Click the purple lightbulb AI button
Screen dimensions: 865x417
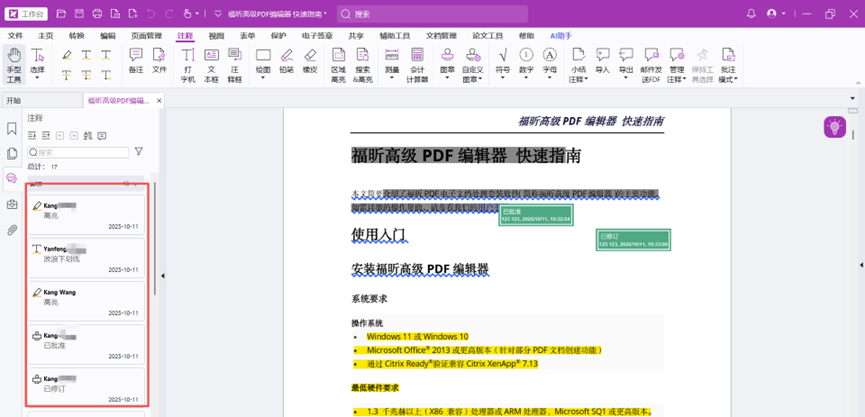click(833, 126)
